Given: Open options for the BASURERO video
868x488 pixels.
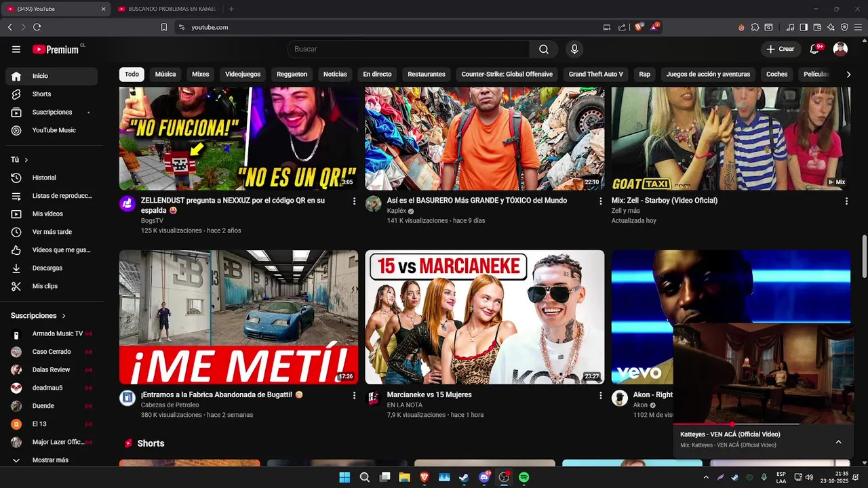Looking at the screenshot, I should click(600, 201).
